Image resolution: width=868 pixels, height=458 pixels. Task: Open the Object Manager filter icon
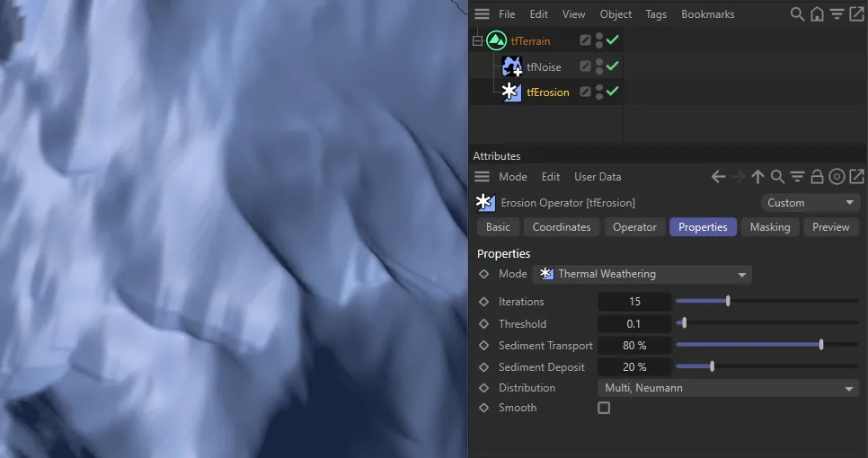837,14
